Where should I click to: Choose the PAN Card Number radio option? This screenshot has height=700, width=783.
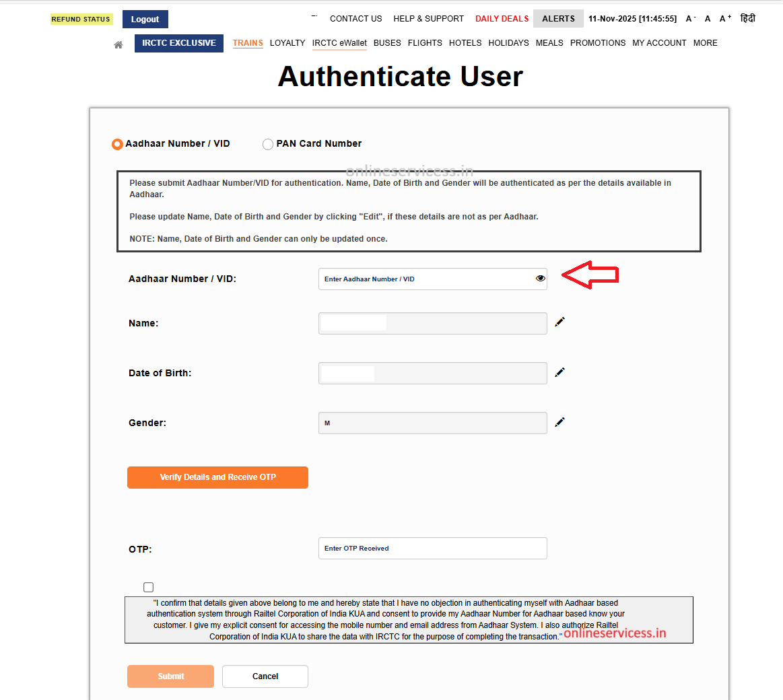267,143
